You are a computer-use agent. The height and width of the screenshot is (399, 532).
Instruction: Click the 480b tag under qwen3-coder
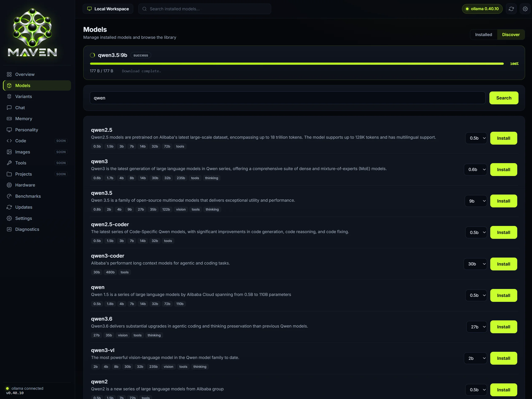110,272
